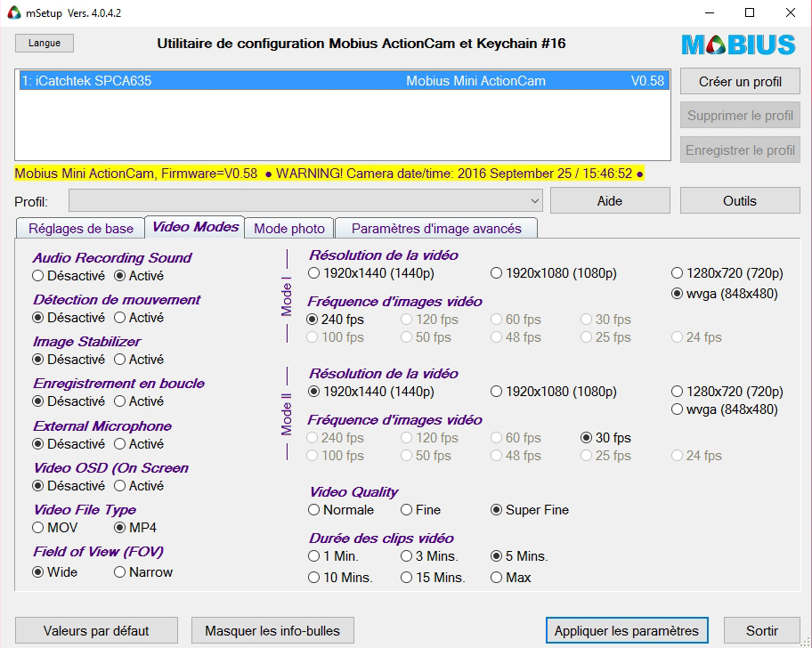Set clip duration to 3 Mins.
The width and height of the screenshot is (812, 648).
click(x=429, y=555)
